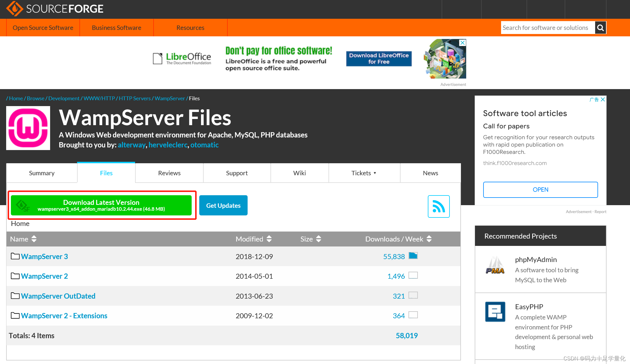Open the WampServer 2 folder link
Image resolution: width=630 pixels, height=364 pixels.
[x=45, y=276]
